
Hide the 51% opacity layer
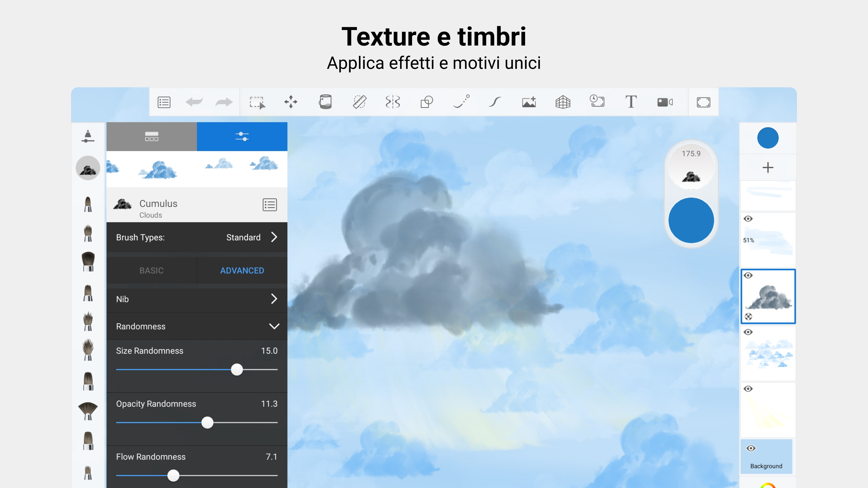tap(748, 219)
